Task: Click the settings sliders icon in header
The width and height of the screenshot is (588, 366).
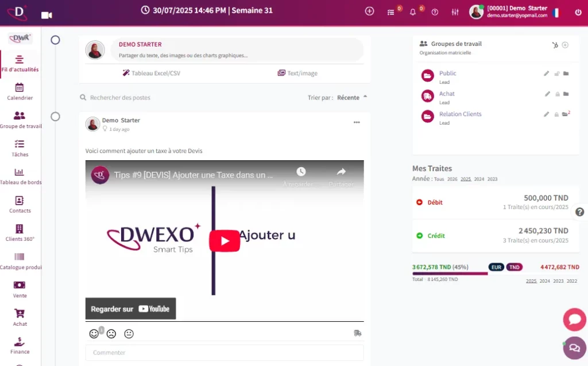Action: tap(455, 12)
